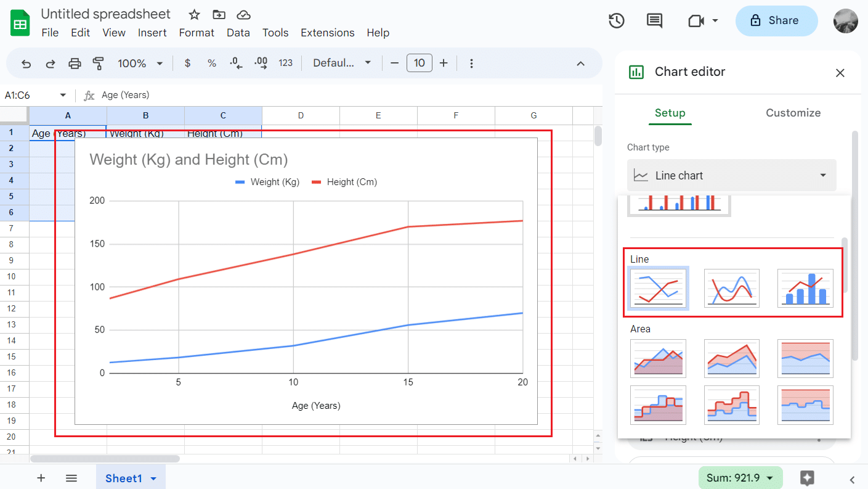Select the smooth line chart thumbnail
The width and height of the screenshot is (868, 489).
[x=732, y=287]
